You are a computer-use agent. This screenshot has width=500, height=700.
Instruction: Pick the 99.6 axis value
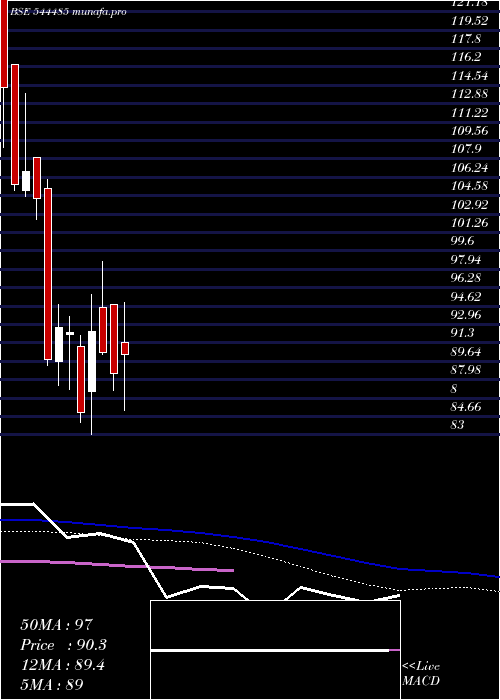(x=463, y=242)
